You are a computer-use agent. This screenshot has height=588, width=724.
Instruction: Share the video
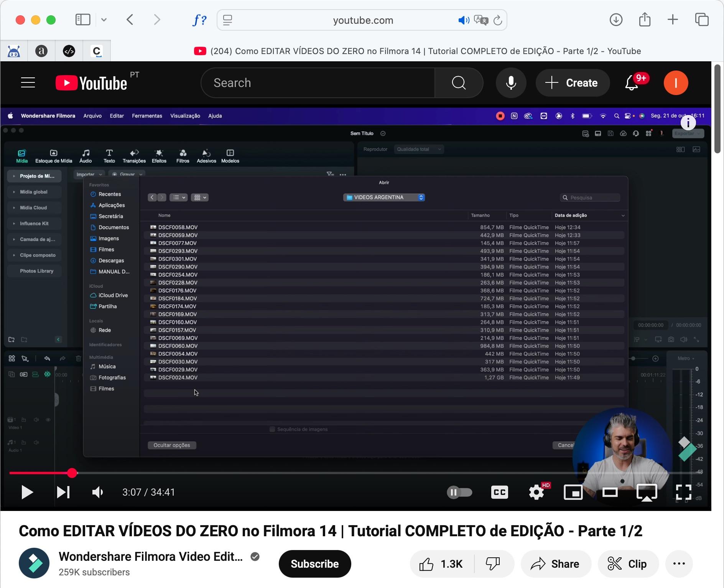coord(555,564)
